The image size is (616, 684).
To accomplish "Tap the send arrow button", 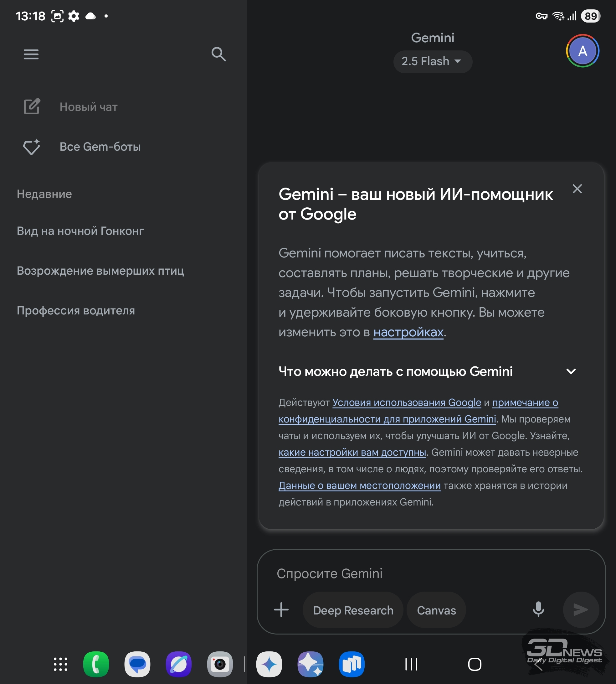I will (581, 610).
